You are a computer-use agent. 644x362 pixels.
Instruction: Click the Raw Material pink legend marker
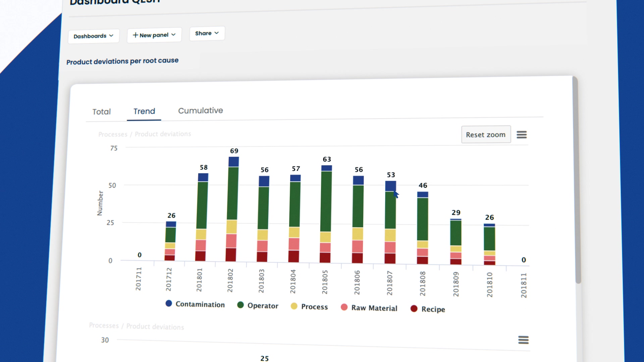pyautogui.click(x=344, y=307)
